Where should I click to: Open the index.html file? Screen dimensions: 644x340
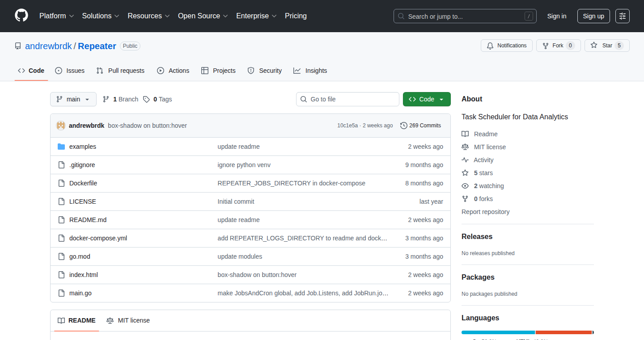84,275
